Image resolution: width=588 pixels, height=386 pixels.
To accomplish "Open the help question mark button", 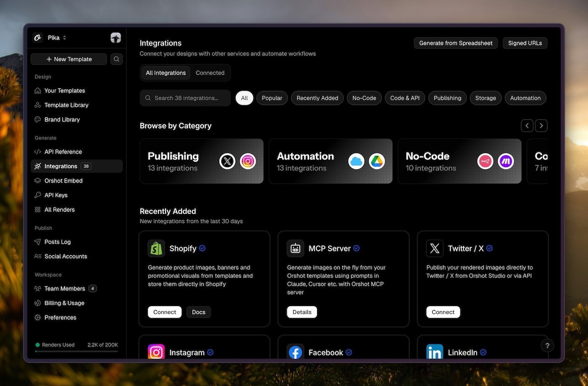I will tap(547, 346).
